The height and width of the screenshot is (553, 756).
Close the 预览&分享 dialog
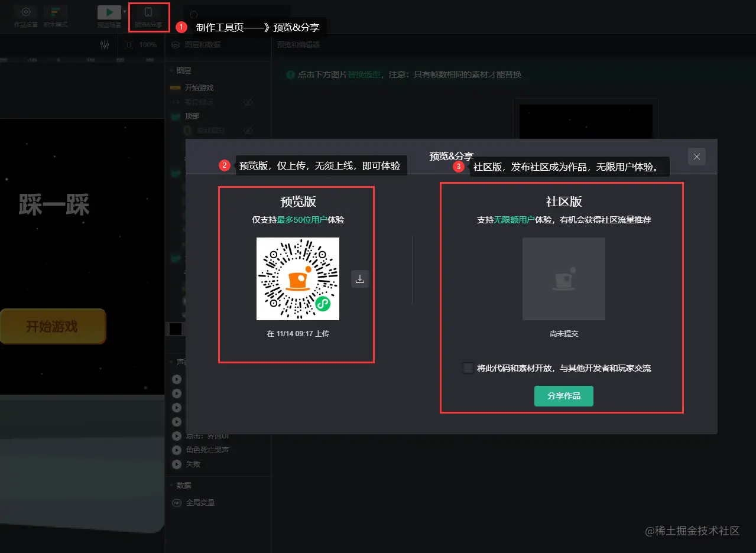tap(697, 157)
